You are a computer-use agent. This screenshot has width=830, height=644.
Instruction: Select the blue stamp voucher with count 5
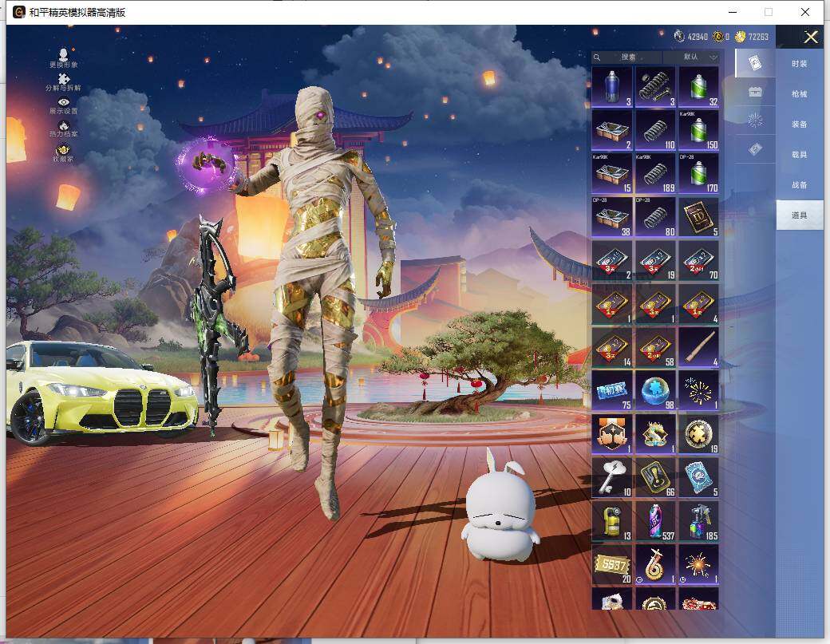(699, 477)
